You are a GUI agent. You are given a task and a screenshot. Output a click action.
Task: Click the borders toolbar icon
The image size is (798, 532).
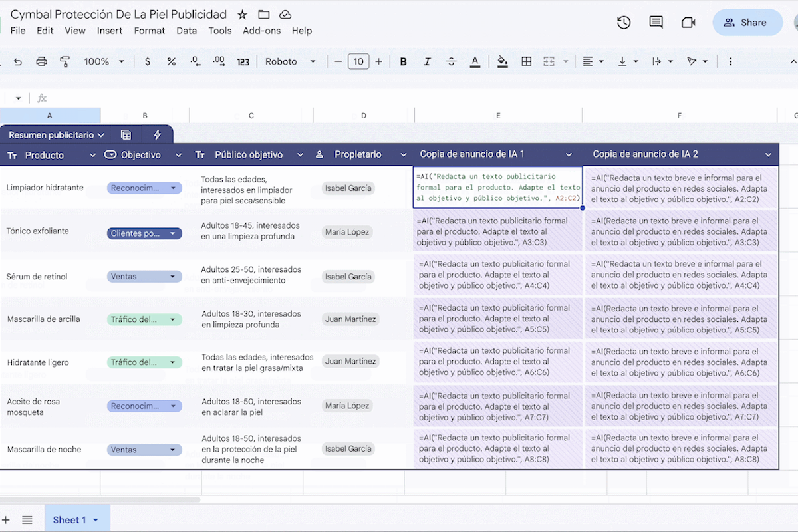click(x=526, y=61)
